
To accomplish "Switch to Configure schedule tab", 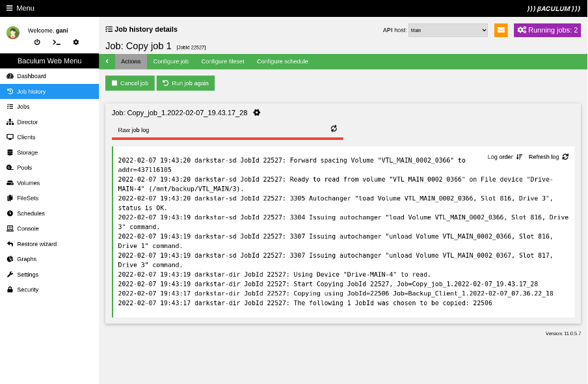I will pyautogui.click(x=282, y=61).
